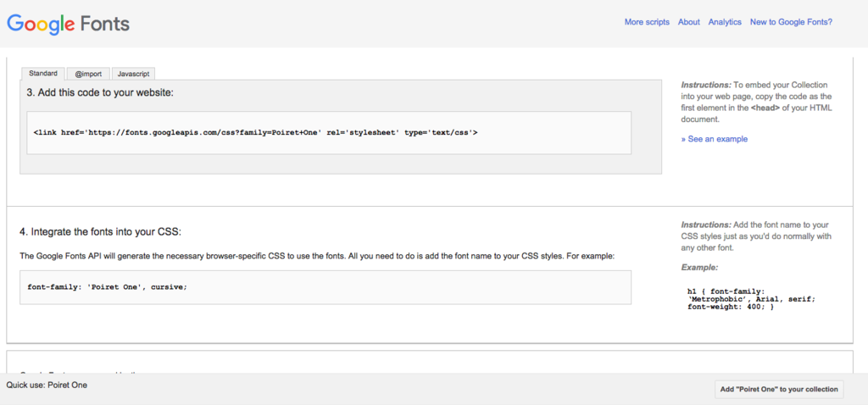Screen dimensions: 868x405
Task: Click the "Example:" label
Action: 699,268
